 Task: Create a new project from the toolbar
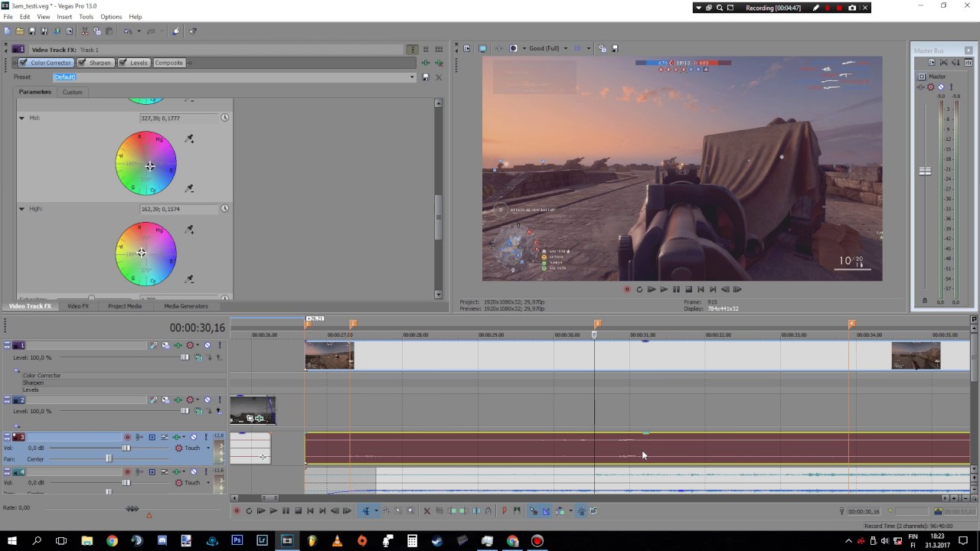pyautogui.click(x=8, y=31)
